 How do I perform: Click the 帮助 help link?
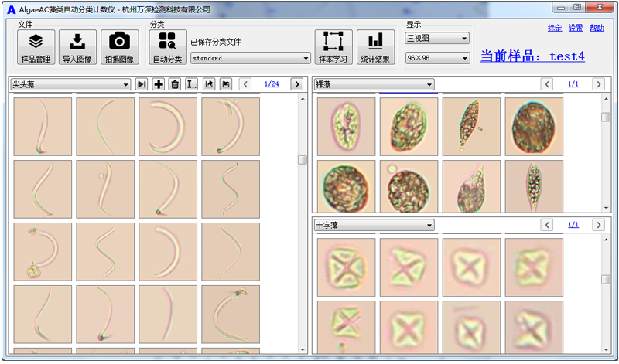[x=597, y=28]
